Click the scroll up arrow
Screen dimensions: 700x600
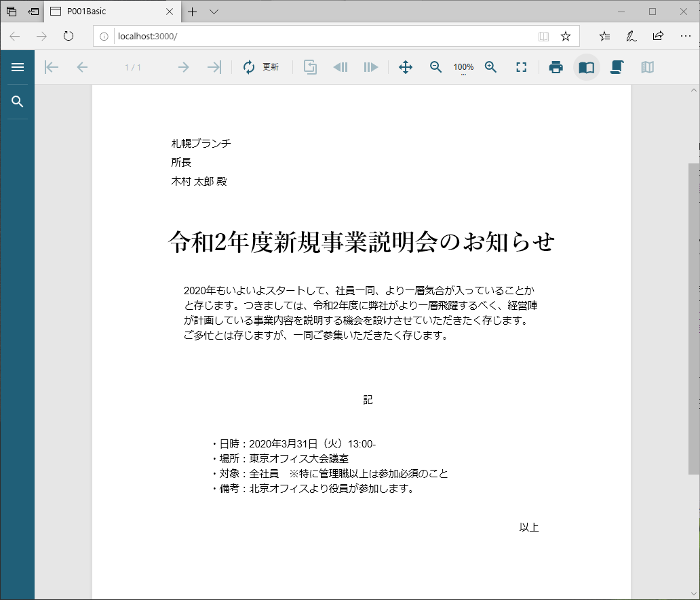point(694,90)
